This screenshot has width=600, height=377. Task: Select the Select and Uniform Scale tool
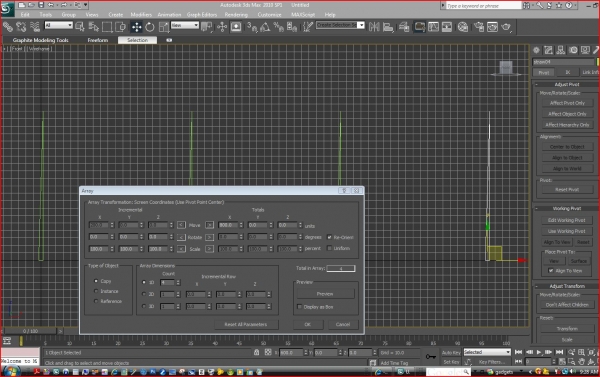coord(164,27)
